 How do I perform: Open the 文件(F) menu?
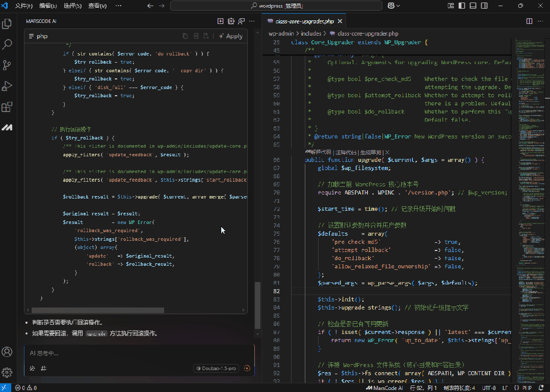[x=24, y=6]
